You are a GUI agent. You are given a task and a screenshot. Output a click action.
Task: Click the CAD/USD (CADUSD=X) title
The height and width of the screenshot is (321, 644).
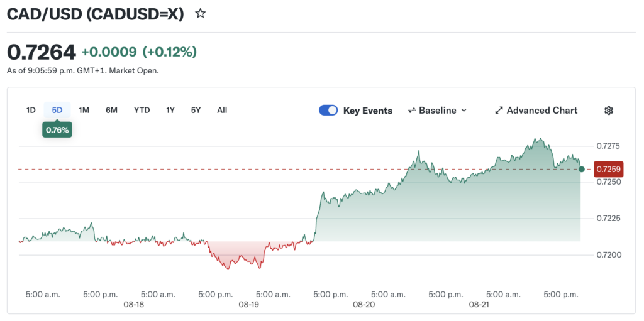coord(96,14)
